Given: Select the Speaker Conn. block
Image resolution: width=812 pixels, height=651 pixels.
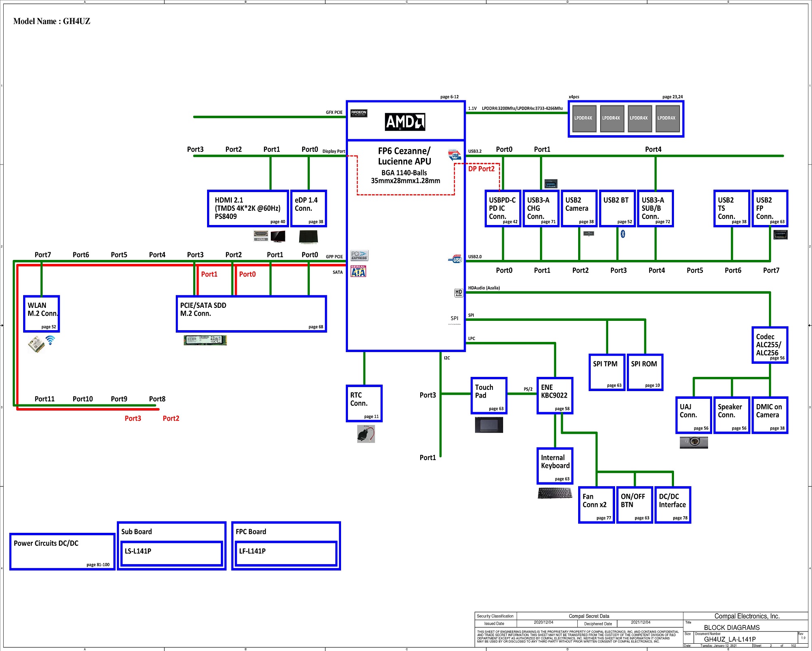Looking at the screenshot, I should coord(732,415).
